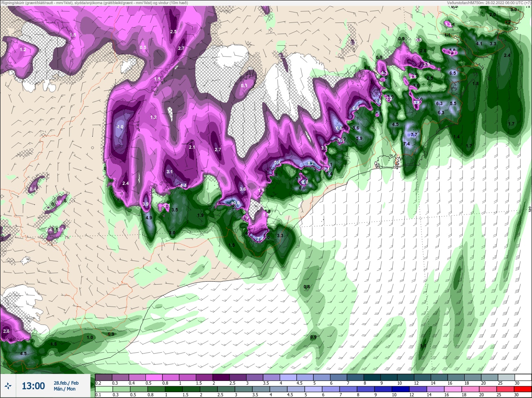
Task: Click the 5.5 precipitation value on the map
Action: [x=453, y=103]
